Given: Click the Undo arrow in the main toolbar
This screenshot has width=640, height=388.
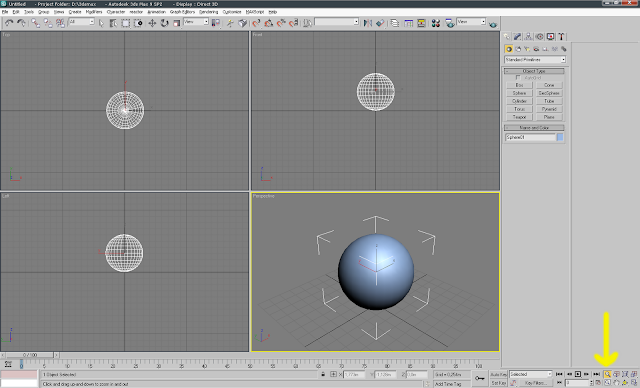Looking at the screenshot, I should coord(9,23).
